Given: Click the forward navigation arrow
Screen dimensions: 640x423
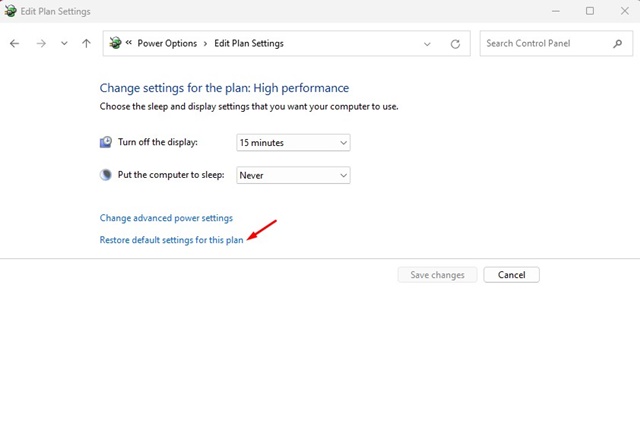Looking at the screenshot, I should pyautogui.click(x=41, y=43).
